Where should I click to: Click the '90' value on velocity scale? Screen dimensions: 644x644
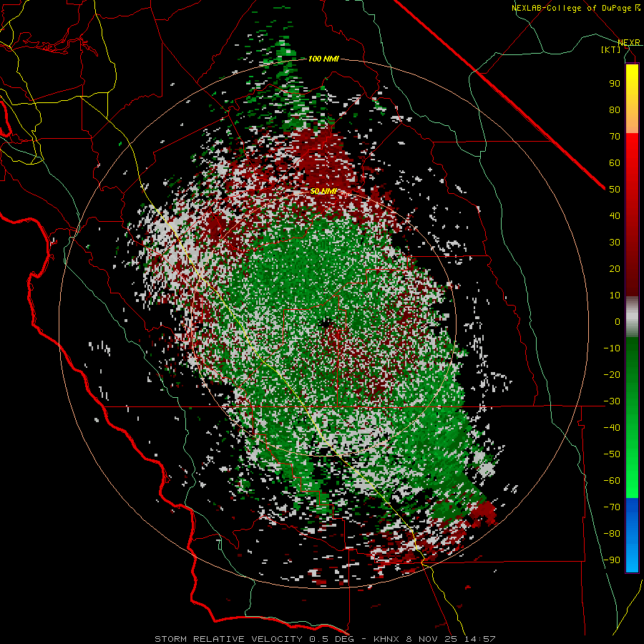(x=615, y=84)
